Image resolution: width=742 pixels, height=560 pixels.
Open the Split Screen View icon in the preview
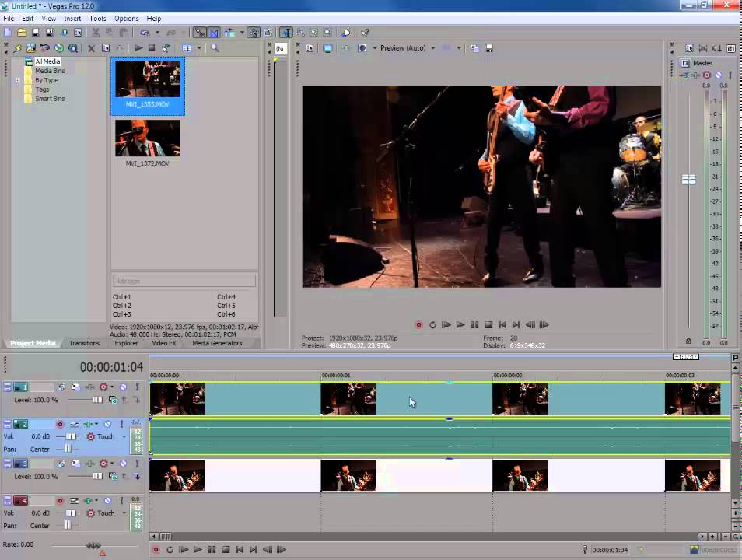(x=362, y=48)
